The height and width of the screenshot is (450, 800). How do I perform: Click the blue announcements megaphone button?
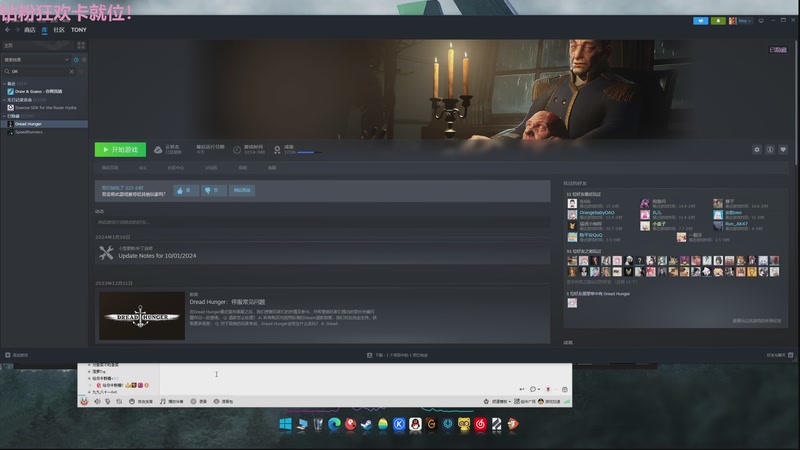[x=701, y=21]
